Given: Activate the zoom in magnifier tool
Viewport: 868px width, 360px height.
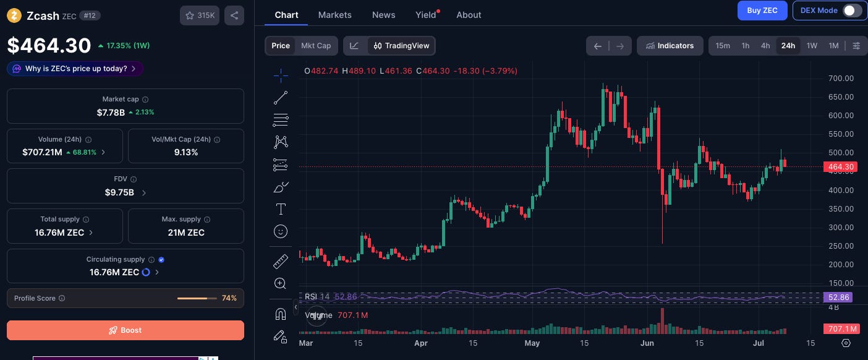Looking at the screenshot, I should [x=281, y=284].
